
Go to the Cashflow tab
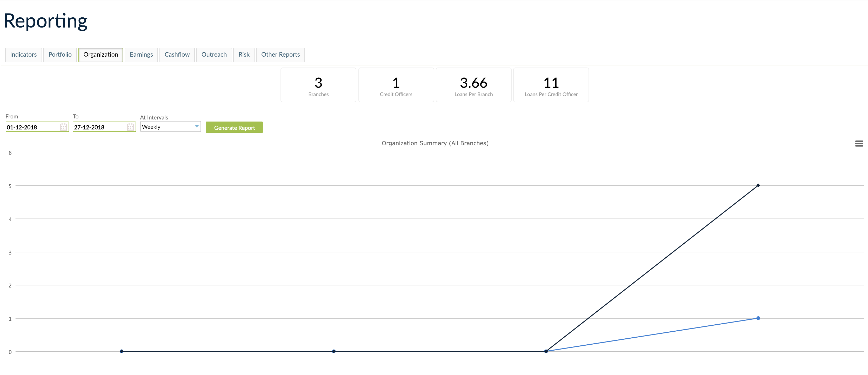pyautogui.click(x=177, y=55)
